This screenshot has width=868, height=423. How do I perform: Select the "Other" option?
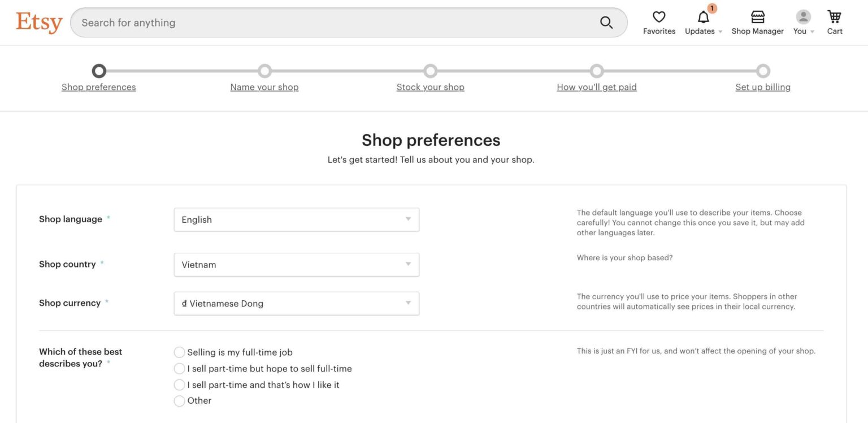[x=179, y=400]
